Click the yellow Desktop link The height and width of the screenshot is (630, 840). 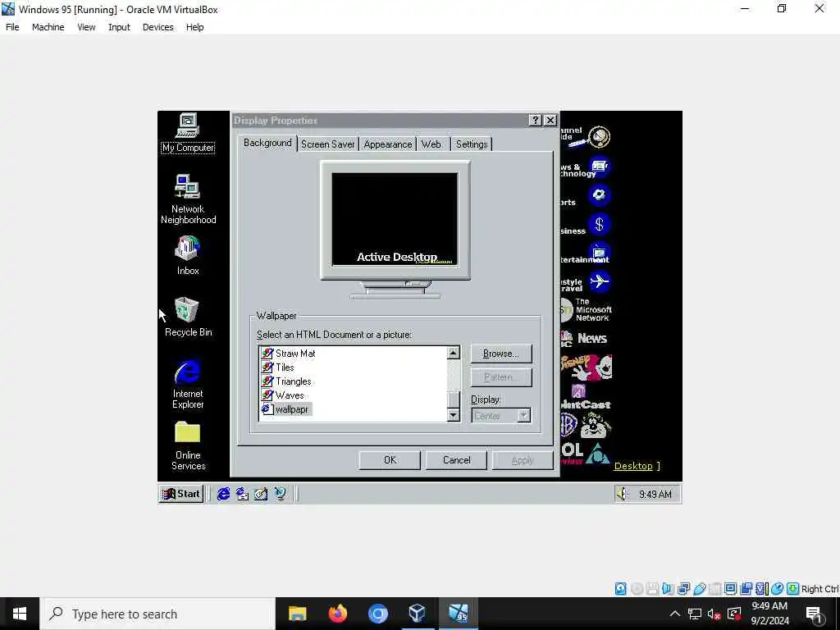(x=633, y=466)
